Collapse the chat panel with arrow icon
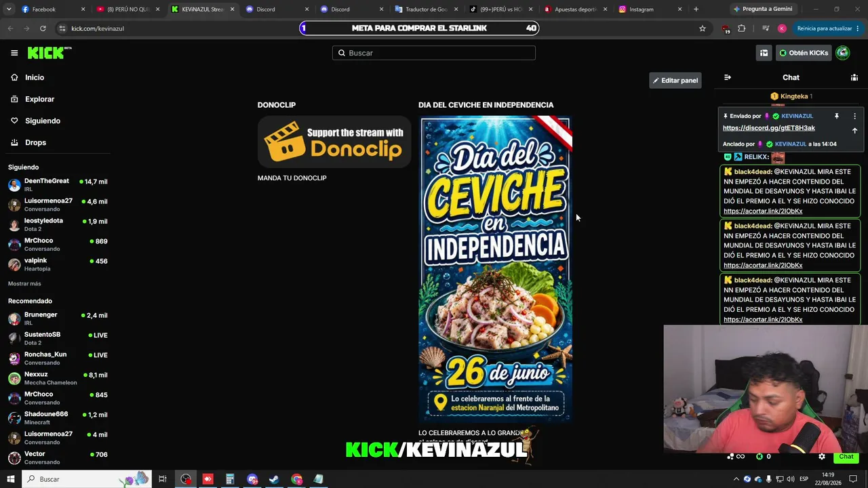This screenshot has width=868, height=488. tap(728, 77)
